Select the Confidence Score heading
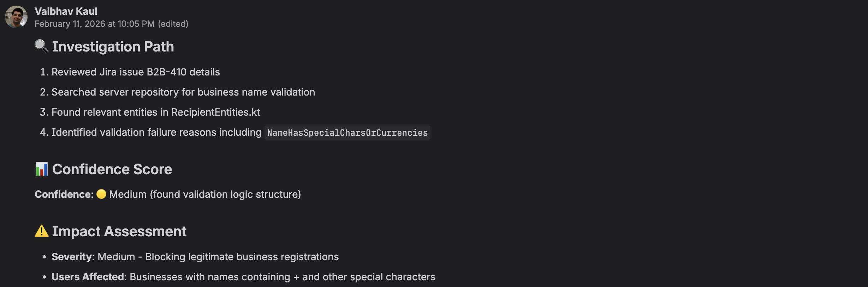Image resolution: width=868 pixels, height=287 pixels. [x=112, y=169]
